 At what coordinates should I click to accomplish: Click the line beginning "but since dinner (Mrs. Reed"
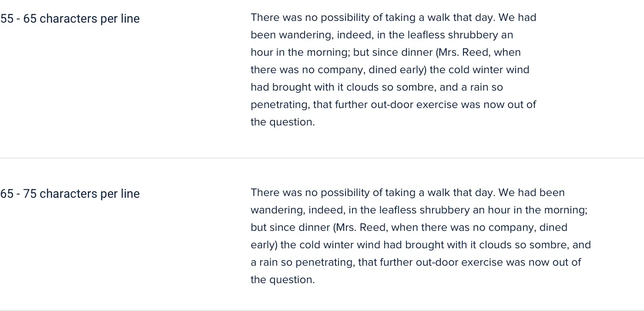click(x=409, y=228)
